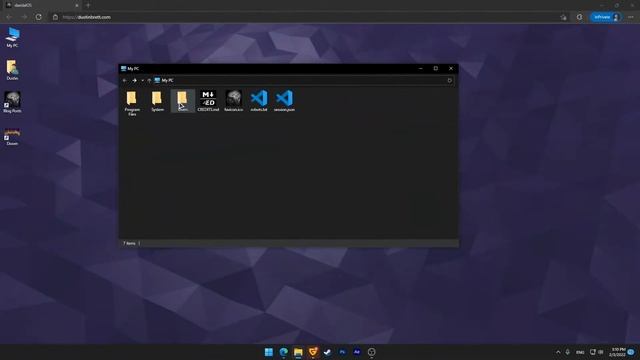
Task: Close the daedalOS browser tab
Action: click(77, 5)
